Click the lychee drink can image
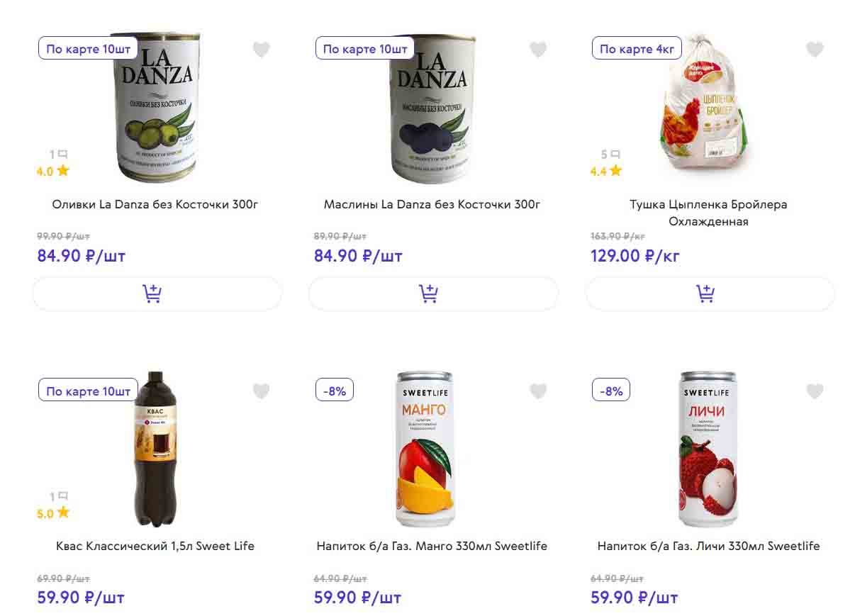This screenshot has height=616, width=855. coord(708,449)
